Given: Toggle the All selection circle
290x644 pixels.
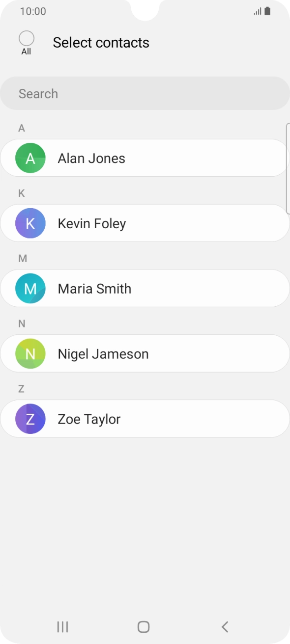Looking at the screenshot, I should click(x=26, y=38).
